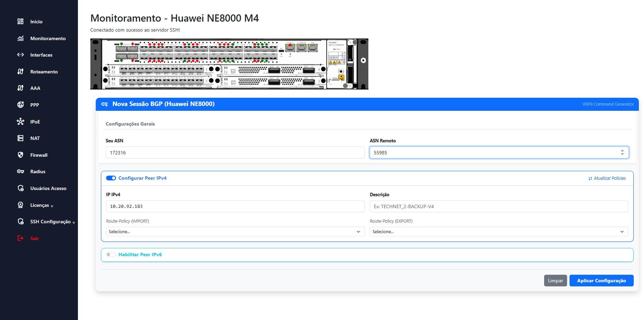
Task: Open the Route-Policy (IMPORT) dropdown
Action: pos(235,232)
